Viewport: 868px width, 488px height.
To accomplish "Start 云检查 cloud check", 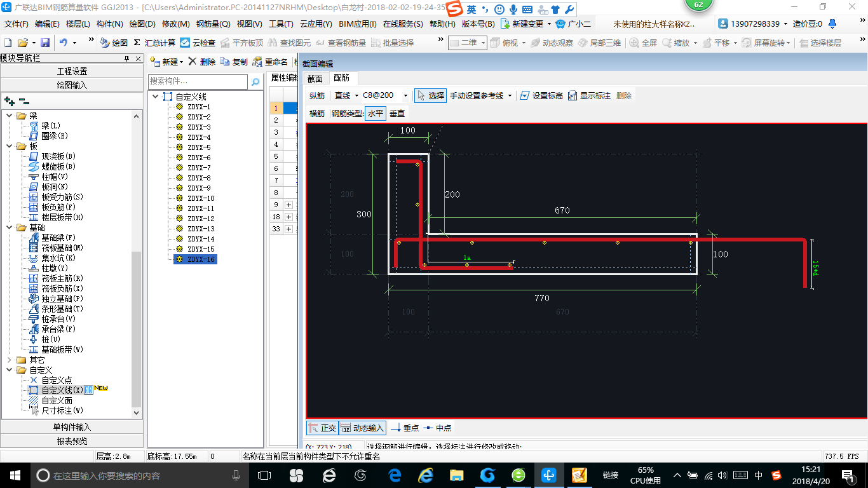I will click(198, 43).
